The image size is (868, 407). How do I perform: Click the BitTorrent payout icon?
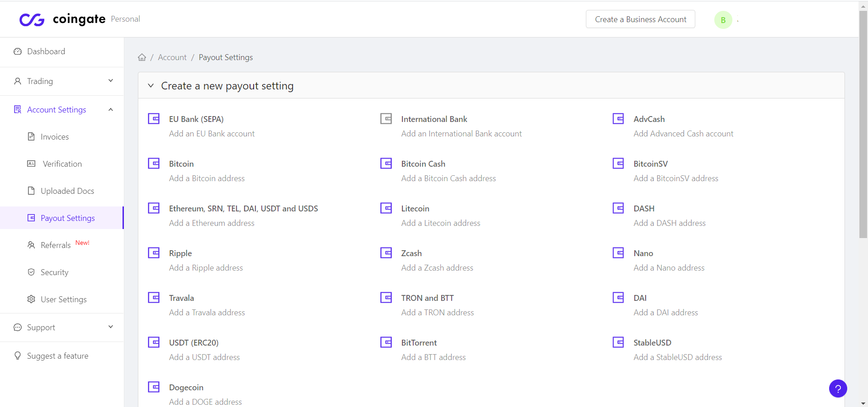pyautogui.click(x=386, y=342)
